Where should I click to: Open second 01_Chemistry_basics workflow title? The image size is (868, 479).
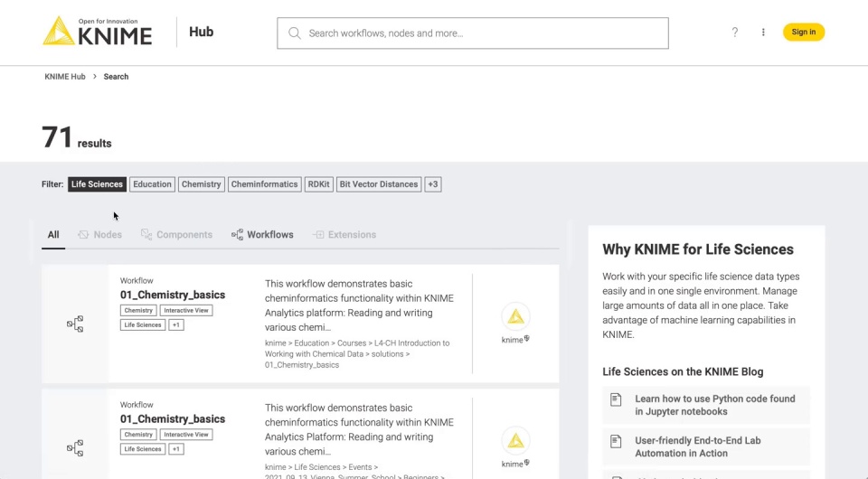click(173, 418)
